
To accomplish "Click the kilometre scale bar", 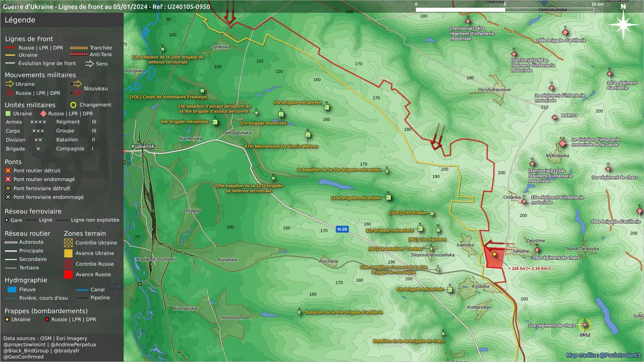I will 505,10.
